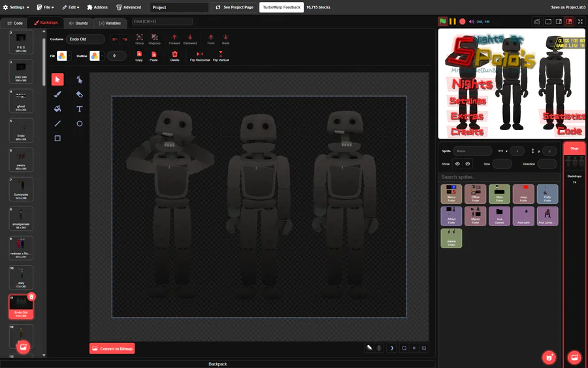Toggle the highlighted red stage layout button
This screenshot has width=588, height=368.
pyautogui.click(x=569, y=22)
